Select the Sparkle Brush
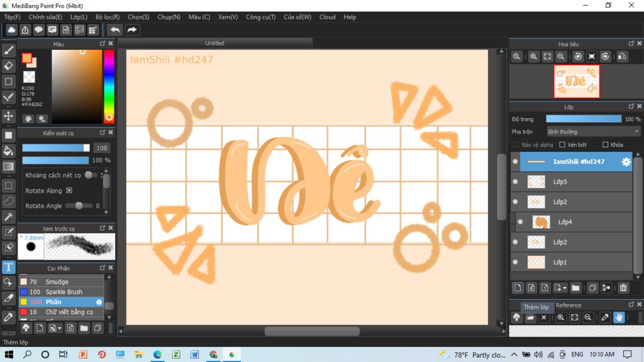644x362 pixels. [x=62, y=292]
